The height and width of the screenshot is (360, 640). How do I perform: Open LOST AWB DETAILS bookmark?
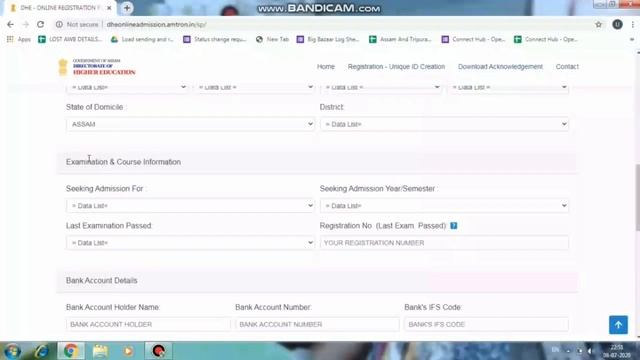coord(70,39)
